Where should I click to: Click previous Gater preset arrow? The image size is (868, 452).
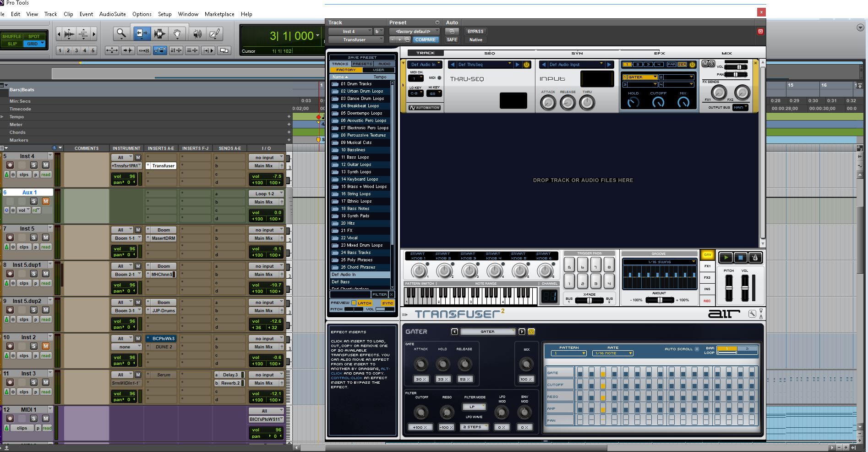[454, 331]
